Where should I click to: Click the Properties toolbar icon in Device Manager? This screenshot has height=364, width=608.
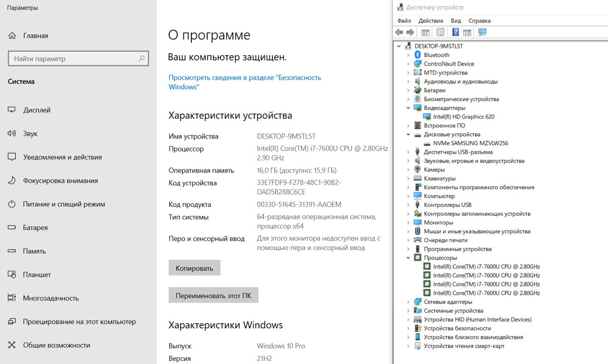tap(440, 32)
